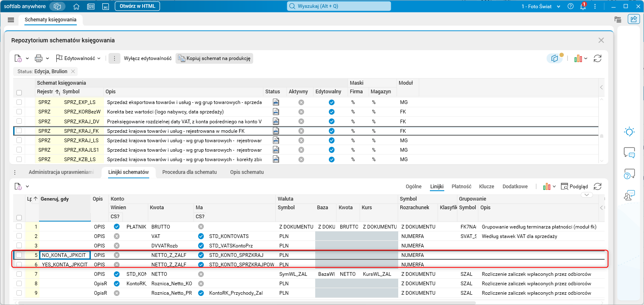Click the home icon in title bar

click(x=76, y=7)
